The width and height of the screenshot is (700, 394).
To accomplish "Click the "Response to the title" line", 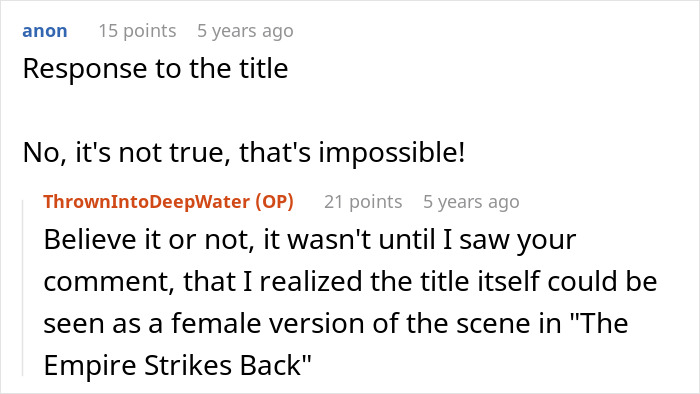I will [155, 69].
